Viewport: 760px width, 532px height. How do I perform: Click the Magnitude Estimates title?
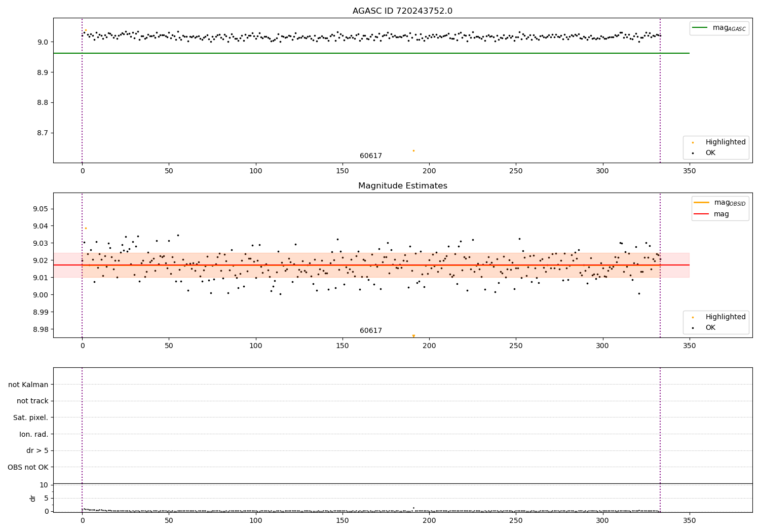tap(402, 186)
